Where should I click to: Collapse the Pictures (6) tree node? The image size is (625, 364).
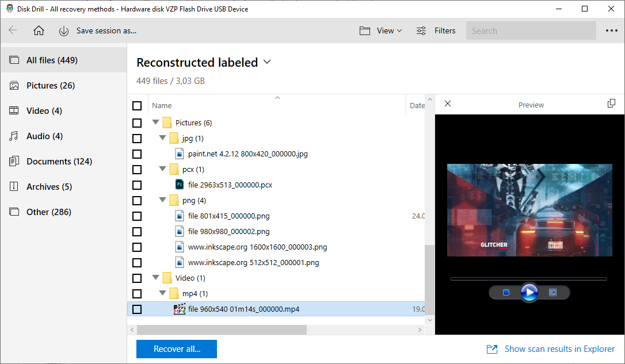(155, 122)
